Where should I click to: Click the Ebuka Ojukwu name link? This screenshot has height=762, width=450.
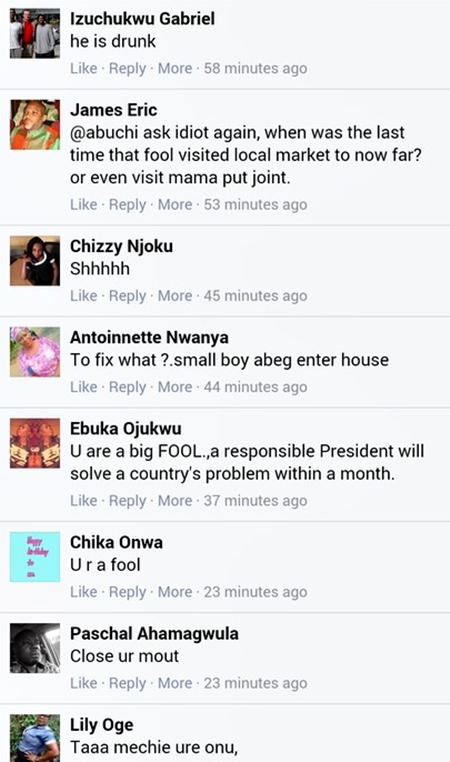click(125, 429)
